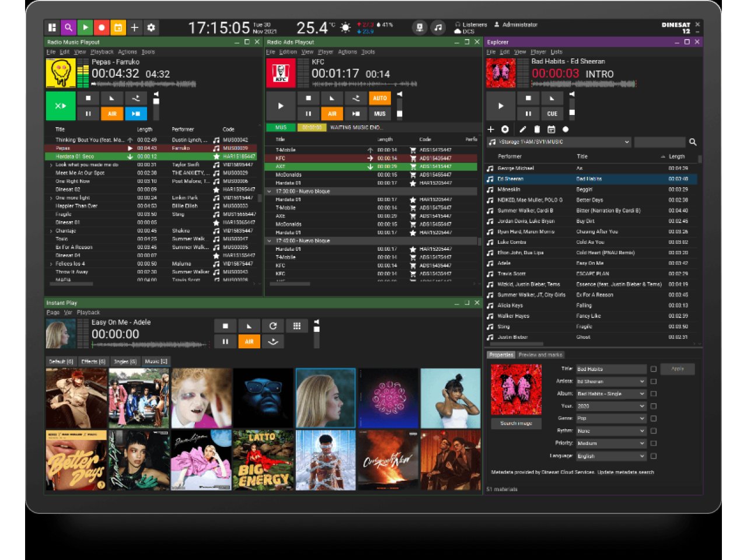This screenshot has height=560, width=747.
Task: Click the crossfade mix icon in Radio Music Playout
Action: click(x=136, y=98)
